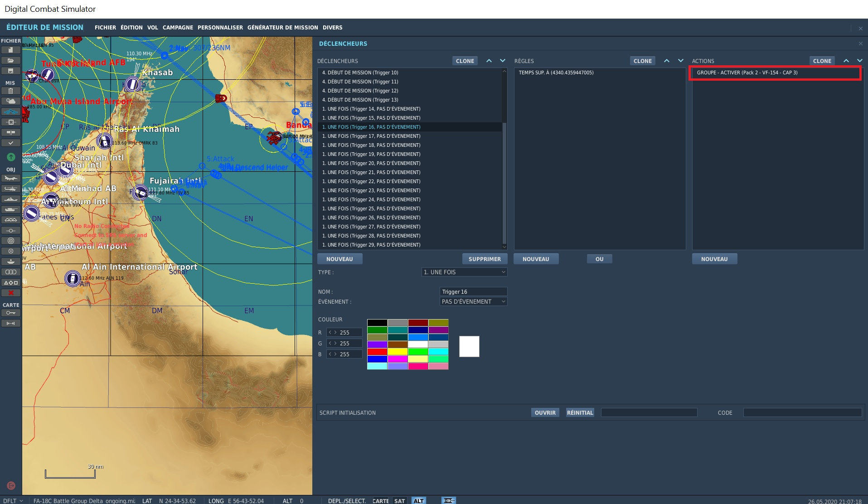The width and height of the screenshot is (868, 504).
Task: Open the weather cloud icon
Action: click(11, 102)
